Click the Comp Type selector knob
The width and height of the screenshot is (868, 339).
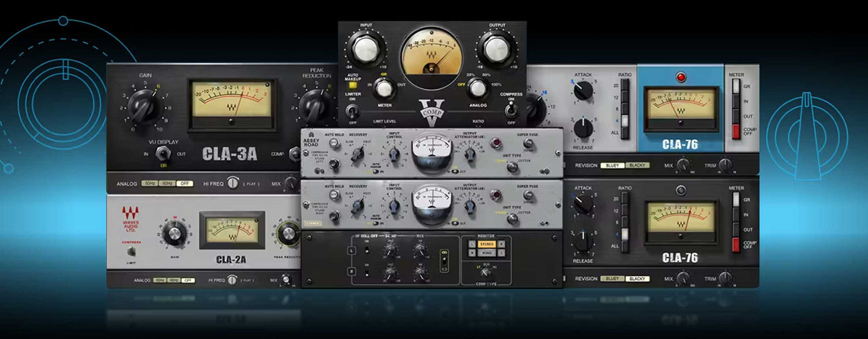coord(486,273)
